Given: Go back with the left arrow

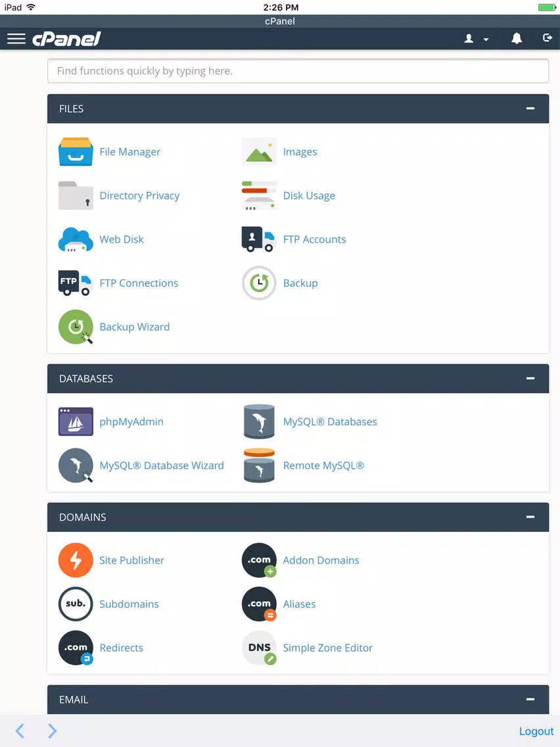Looking at the screenshot, I should (x=20, y=731).
